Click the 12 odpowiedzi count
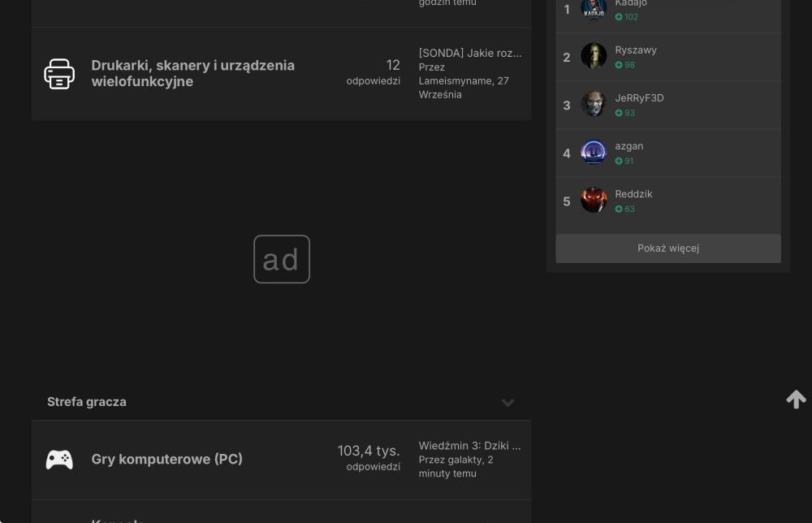Image resolution: width=812 pixels, height=523 pixels. tap(374, 72)
